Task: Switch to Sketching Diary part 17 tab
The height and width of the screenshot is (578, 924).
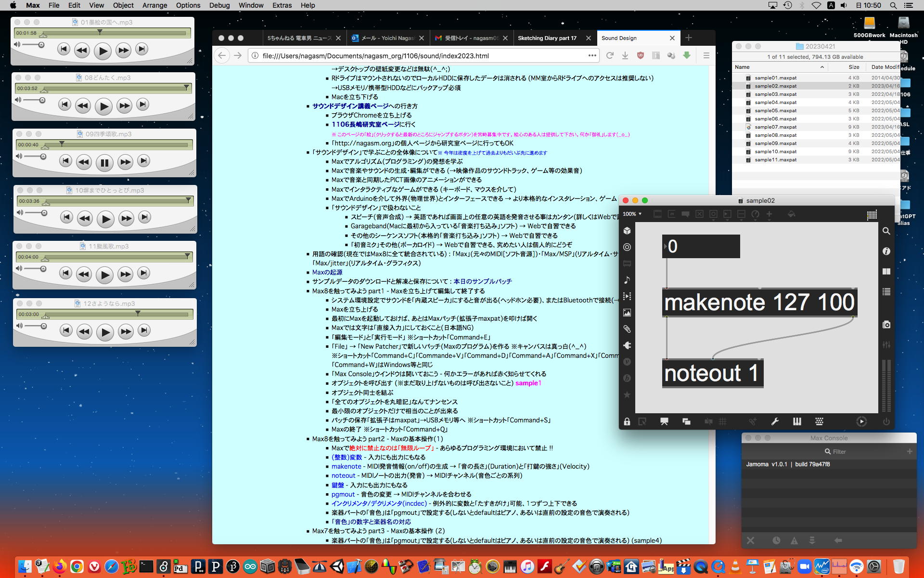Action: pos(547,38)
